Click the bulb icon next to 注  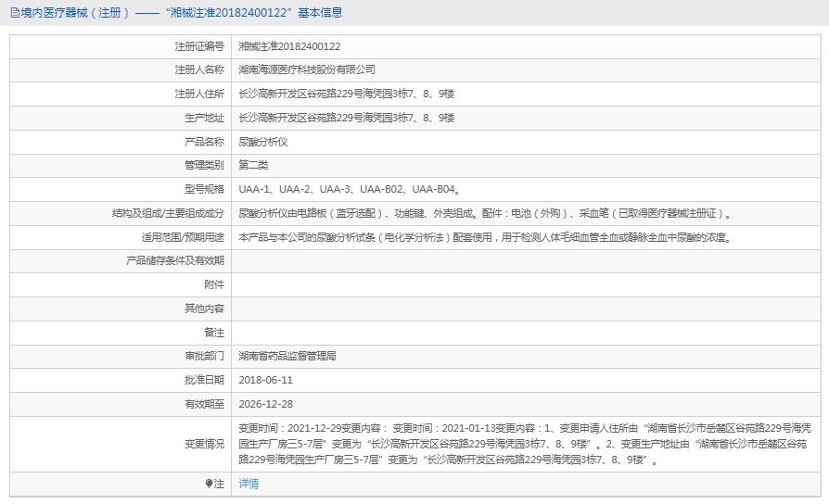(209, 484)
